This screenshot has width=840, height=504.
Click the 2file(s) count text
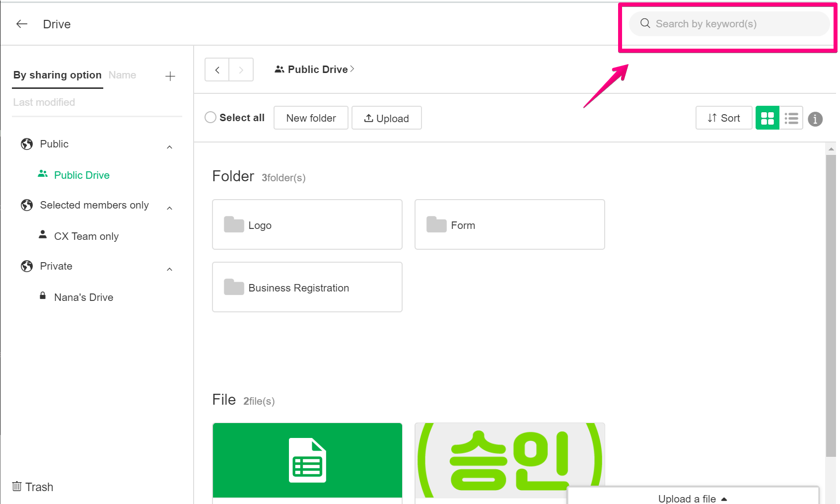pos(259,401)
